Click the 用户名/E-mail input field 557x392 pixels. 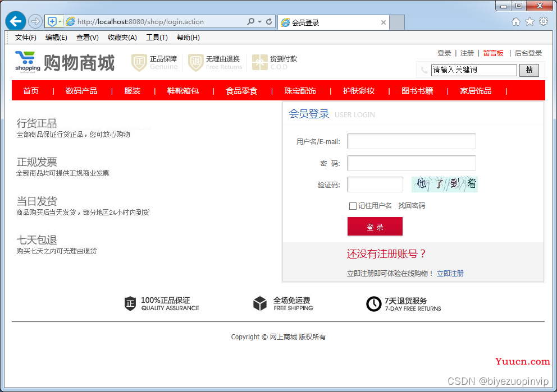point(412,141)
